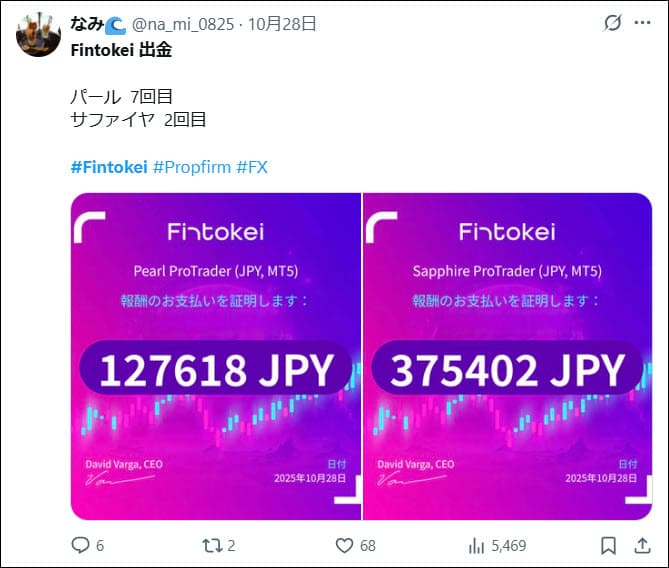Open the Sapphire ProTrader certificate image

click(x=507, y=356)
